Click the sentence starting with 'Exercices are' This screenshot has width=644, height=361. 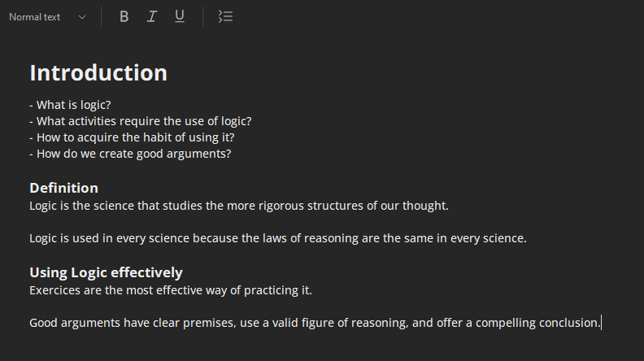[170, 290]
